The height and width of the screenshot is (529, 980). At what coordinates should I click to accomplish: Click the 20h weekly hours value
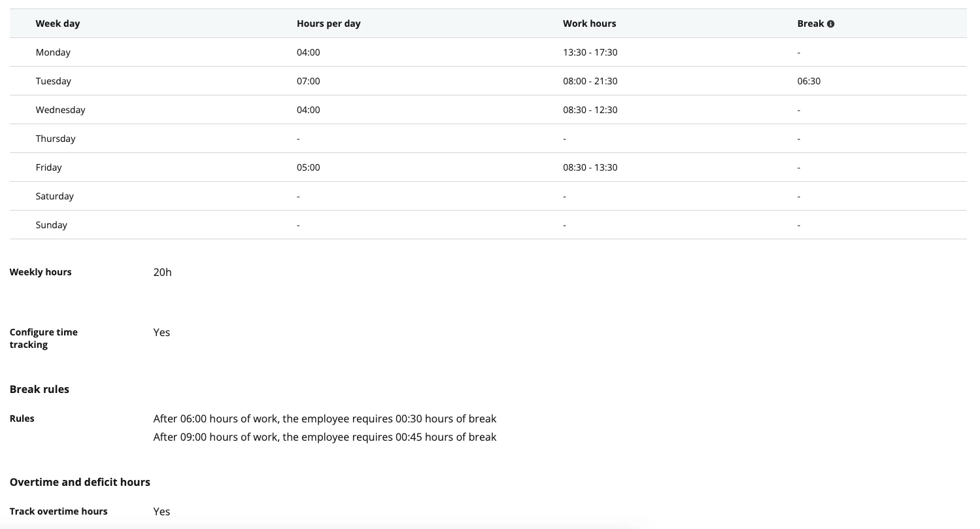(163, 272)
